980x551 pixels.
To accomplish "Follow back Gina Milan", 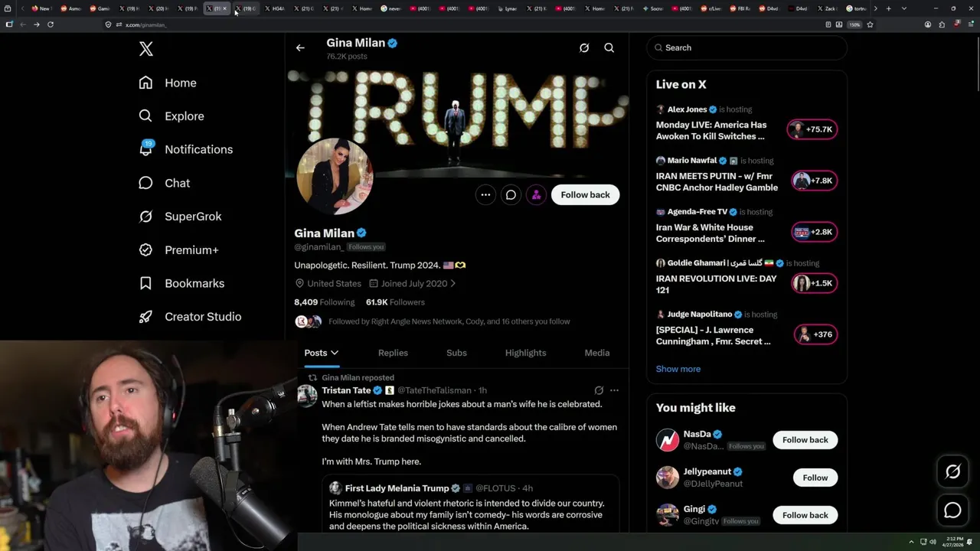I will pos(585,194).
